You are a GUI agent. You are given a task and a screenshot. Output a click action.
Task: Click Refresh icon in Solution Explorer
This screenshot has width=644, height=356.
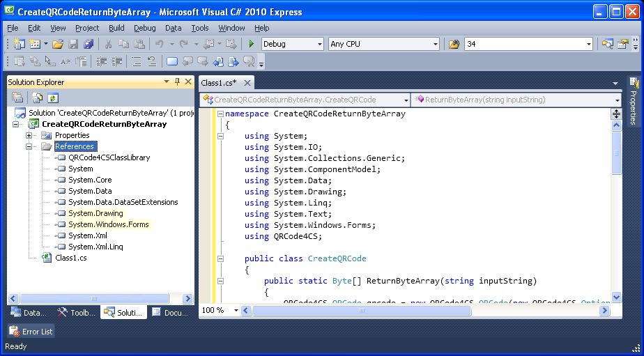point(53,98)
